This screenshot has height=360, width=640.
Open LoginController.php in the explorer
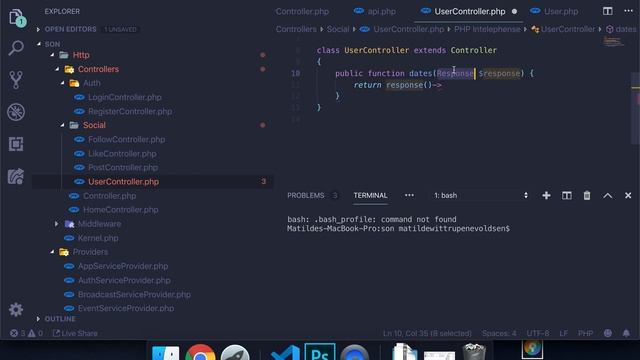point(124,97)
